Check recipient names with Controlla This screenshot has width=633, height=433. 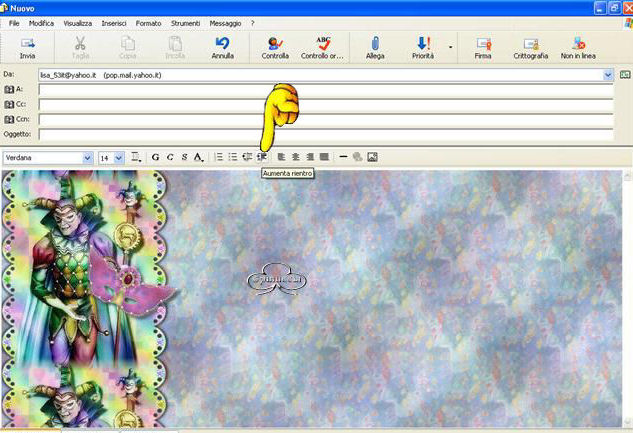click(275, 48)
